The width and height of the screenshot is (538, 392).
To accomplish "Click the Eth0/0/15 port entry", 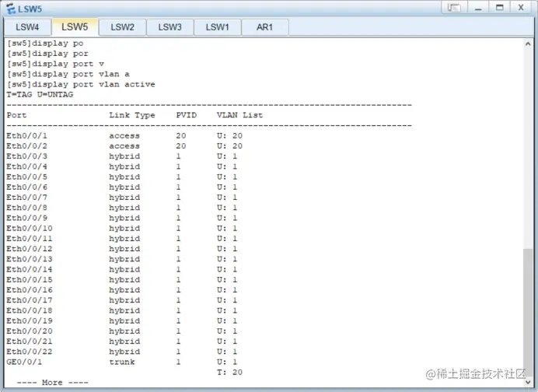I will 30,280.
